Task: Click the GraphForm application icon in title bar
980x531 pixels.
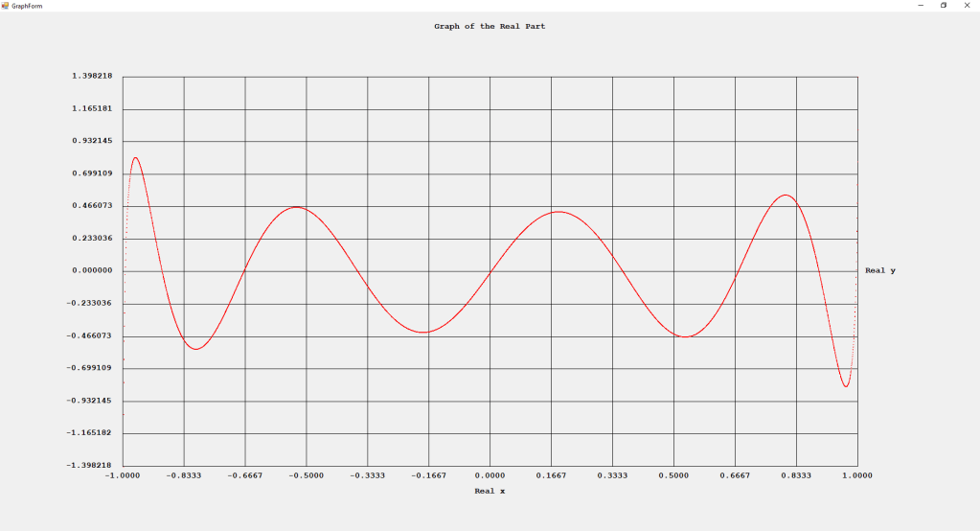Action: click(x=5, y=5)
